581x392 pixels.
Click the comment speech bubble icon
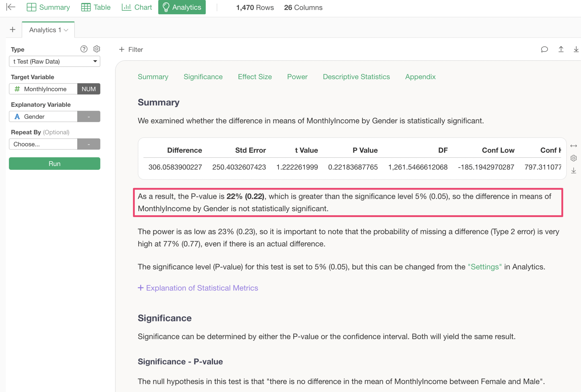coord(544,49)
